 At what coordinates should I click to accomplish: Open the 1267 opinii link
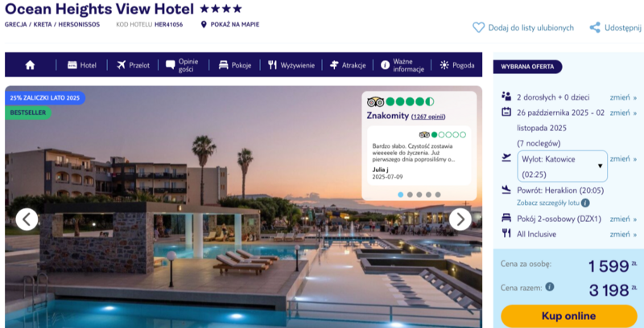[428, 117]
